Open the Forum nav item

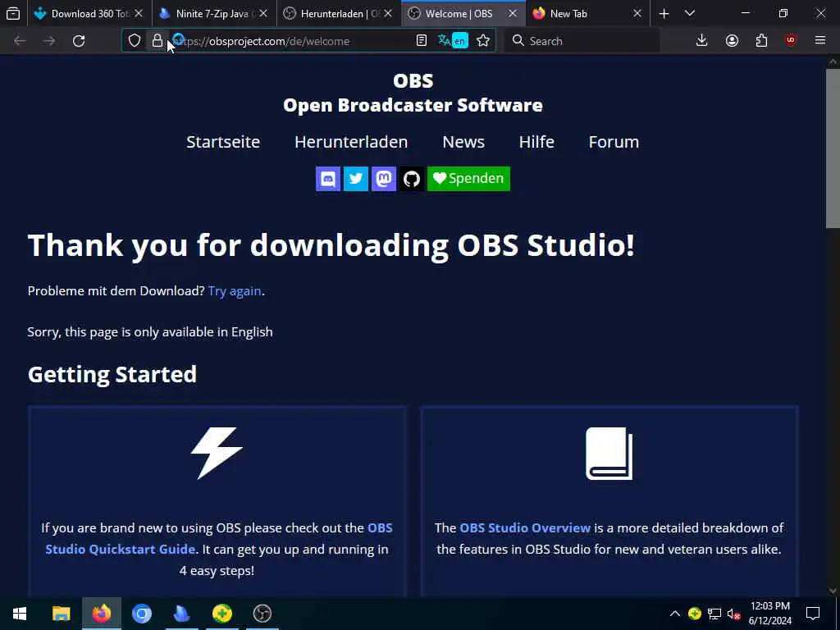click(614, 142)
